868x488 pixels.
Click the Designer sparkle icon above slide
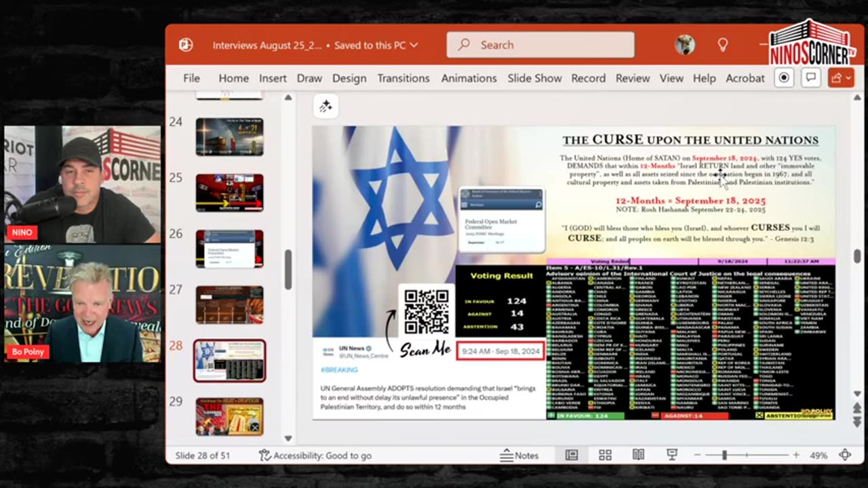325,106
